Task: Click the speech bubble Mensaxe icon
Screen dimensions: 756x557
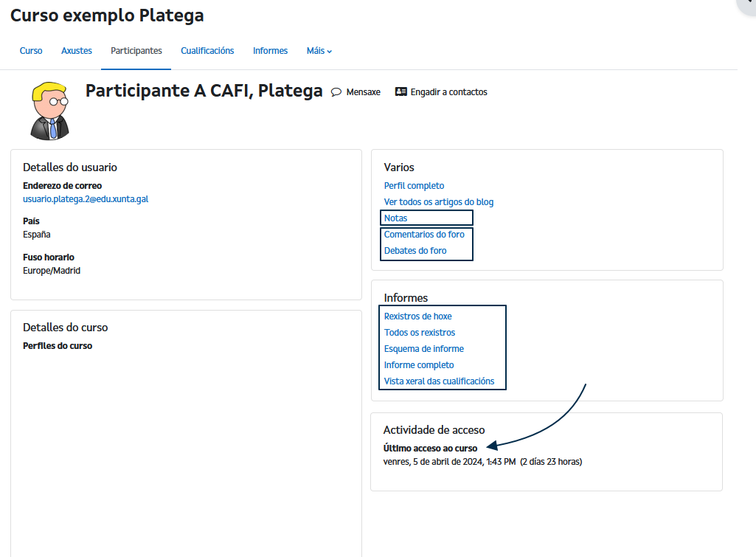Action: pyautogui.click(x=336, y=92)
